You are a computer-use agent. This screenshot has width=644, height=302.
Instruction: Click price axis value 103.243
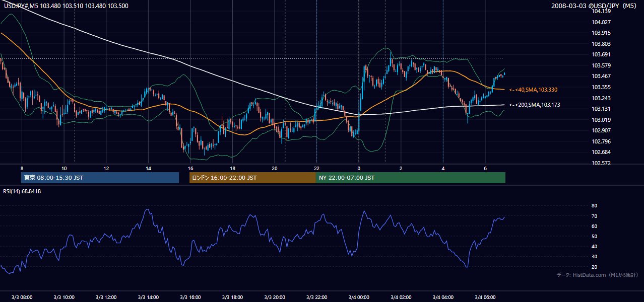[602, 98]
